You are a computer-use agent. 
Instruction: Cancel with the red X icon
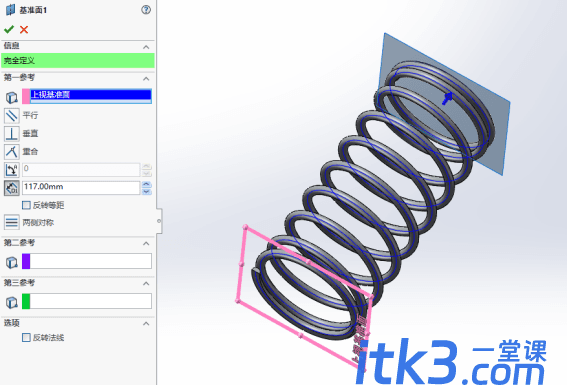24,29
